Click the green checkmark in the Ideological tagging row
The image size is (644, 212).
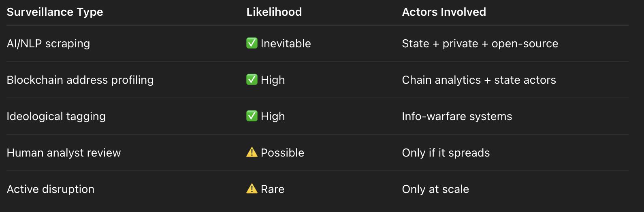point(252,116)
